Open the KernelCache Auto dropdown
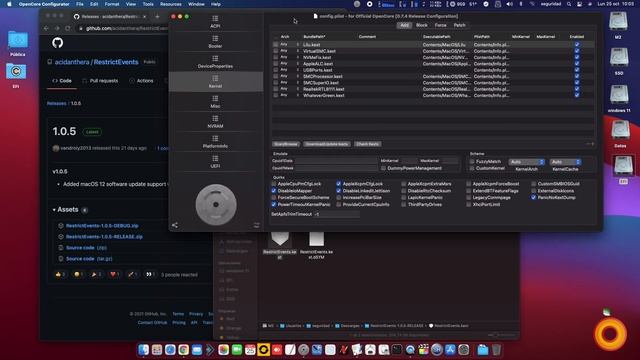The image size is (640, 360). click(x=565, y=162)
